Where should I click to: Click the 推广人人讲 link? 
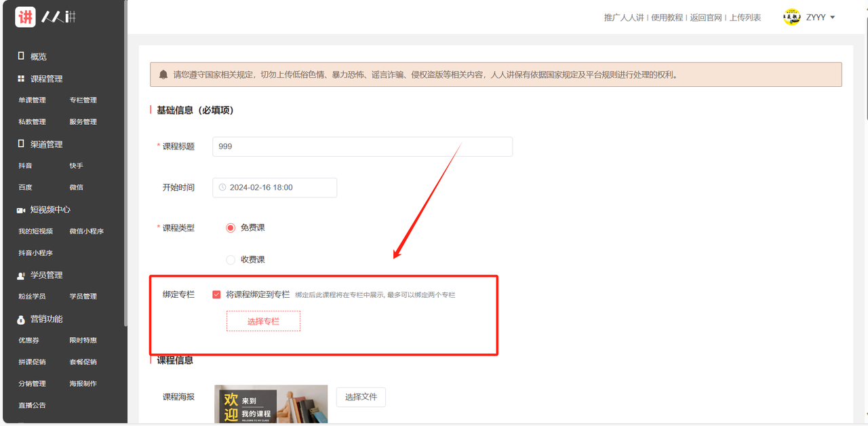(624, 18)
